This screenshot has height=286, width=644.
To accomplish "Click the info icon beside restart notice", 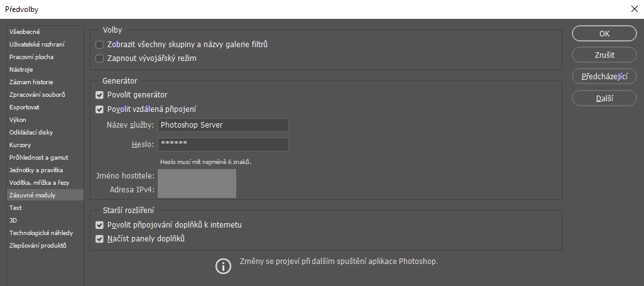I will (x=223, y=266).
